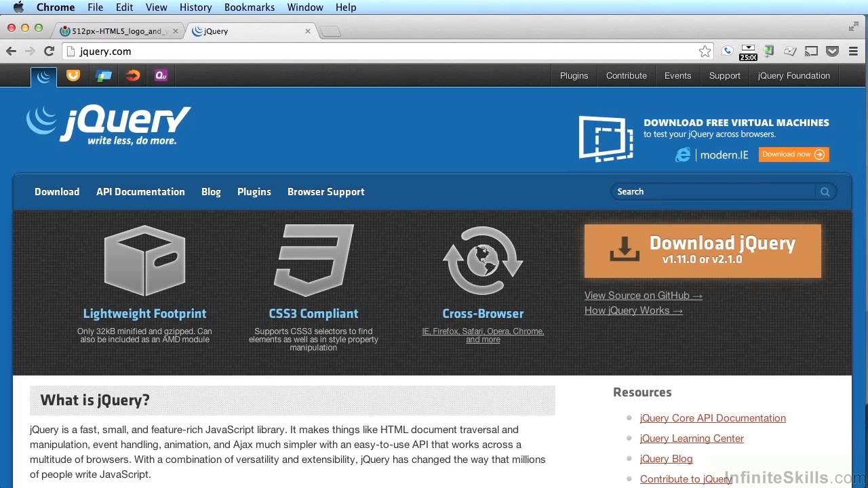Open the QUnit project icon
The width and height of the screenshot is (868, 488).
tap(161, 75)
